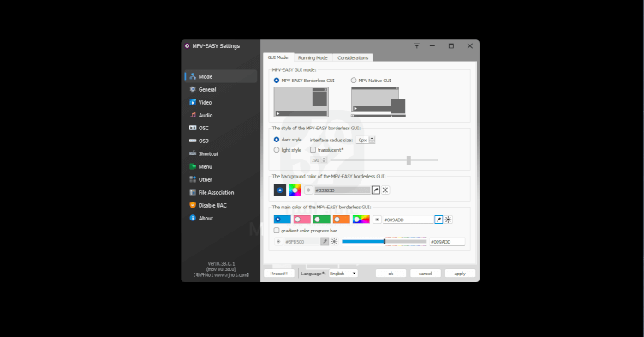Open the About section
Screen dimensions: 644x337
(x=221, y=218)
